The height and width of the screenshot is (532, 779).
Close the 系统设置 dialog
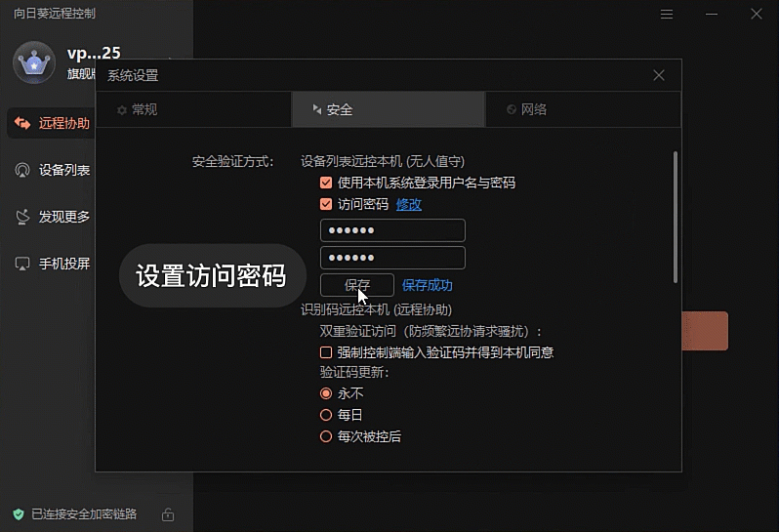pyautogui.click(x=659, y=75)
